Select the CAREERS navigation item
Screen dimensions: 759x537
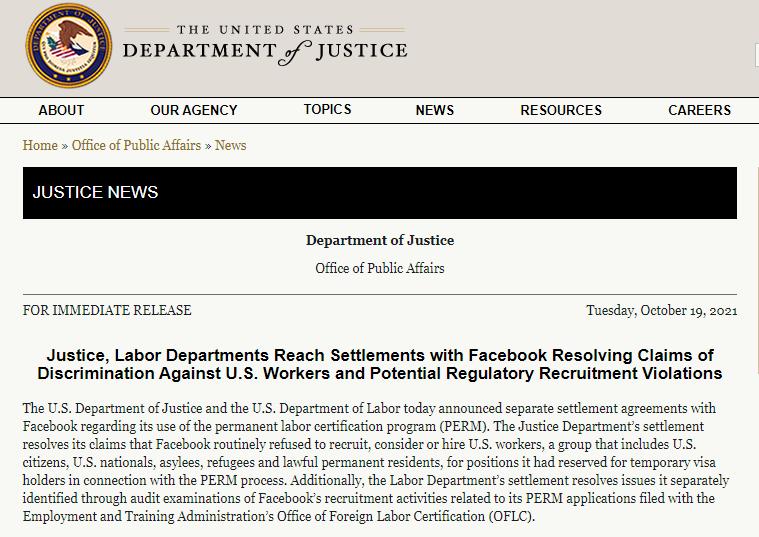pos(699,110)
